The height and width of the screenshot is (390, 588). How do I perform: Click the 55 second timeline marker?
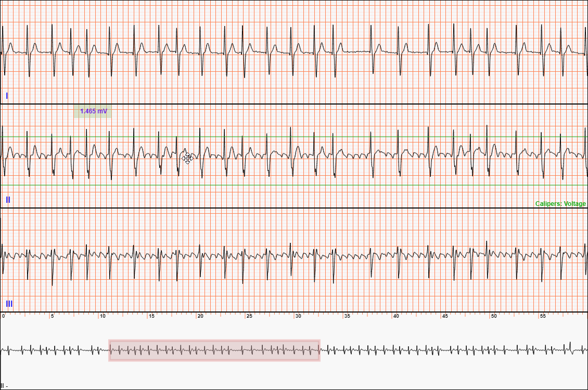point(542,316)
